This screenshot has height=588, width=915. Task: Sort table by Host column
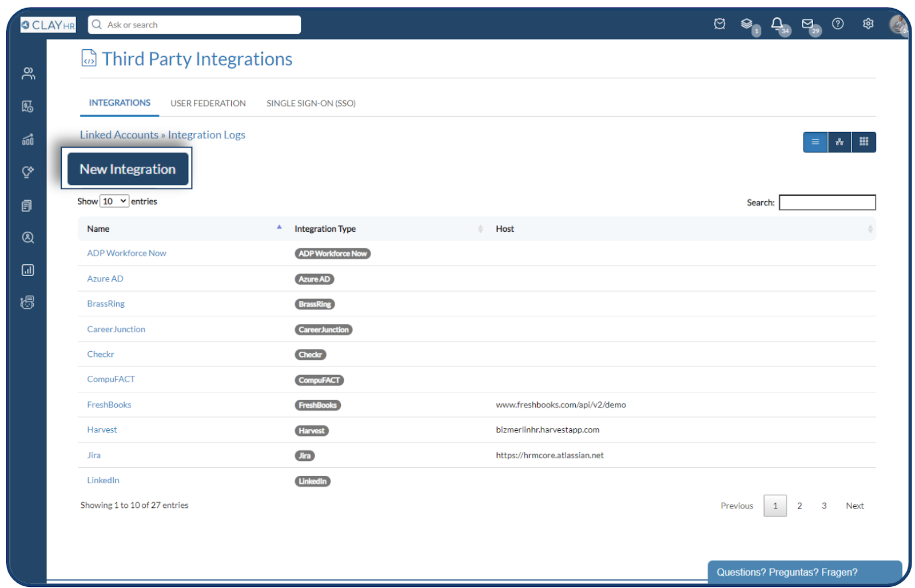682,229
